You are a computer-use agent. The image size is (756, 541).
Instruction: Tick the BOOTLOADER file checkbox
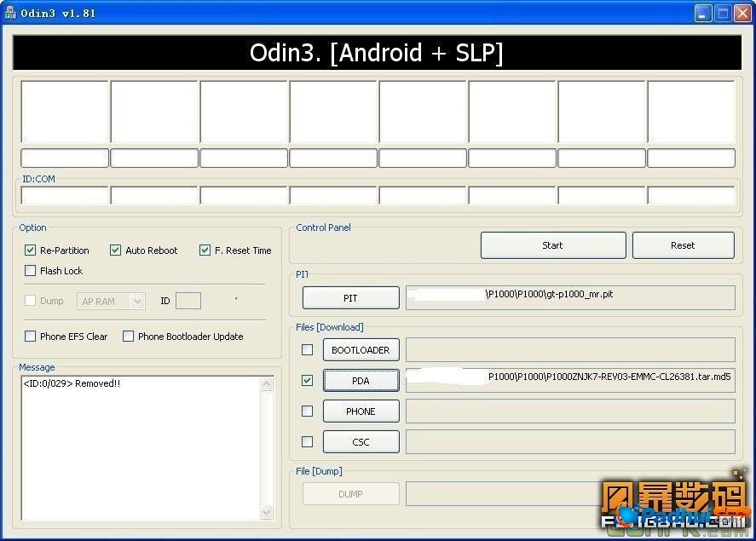(x=307, y=350)
